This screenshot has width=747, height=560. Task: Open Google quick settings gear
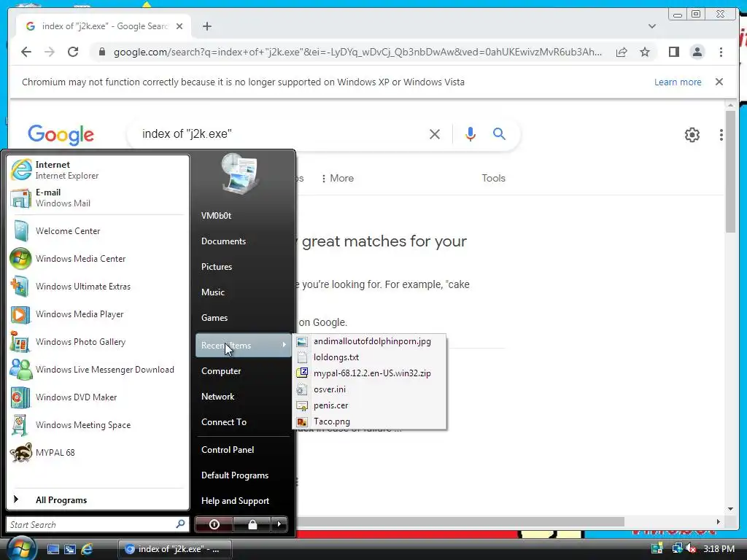[692, 135]
